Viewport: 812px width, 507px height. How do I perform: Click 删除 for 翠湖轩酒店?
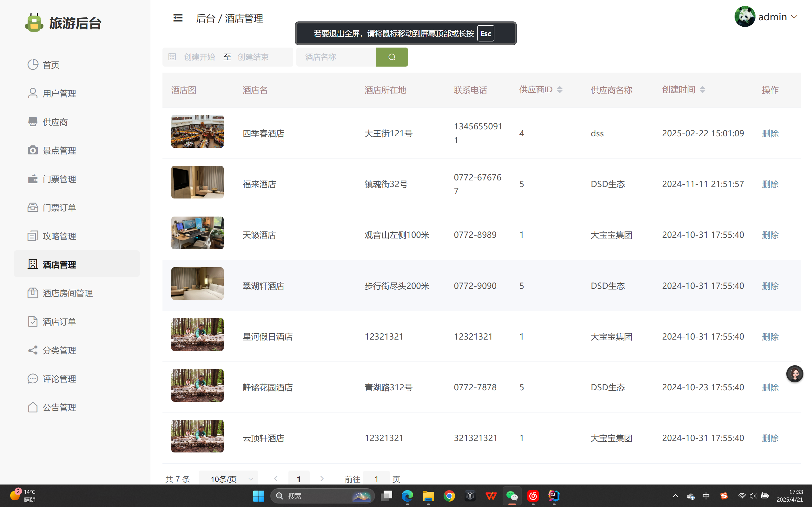pyautogui.click(x=770, y=286)
